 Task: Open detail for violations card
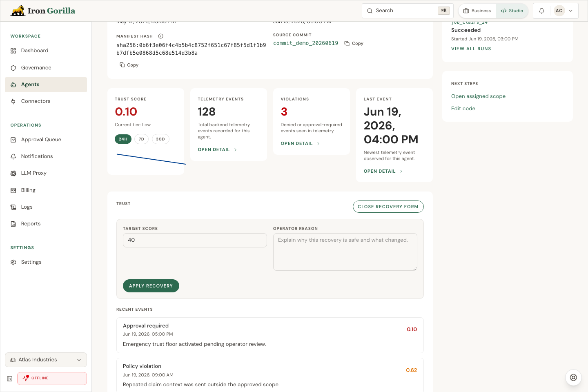[300, 144]
